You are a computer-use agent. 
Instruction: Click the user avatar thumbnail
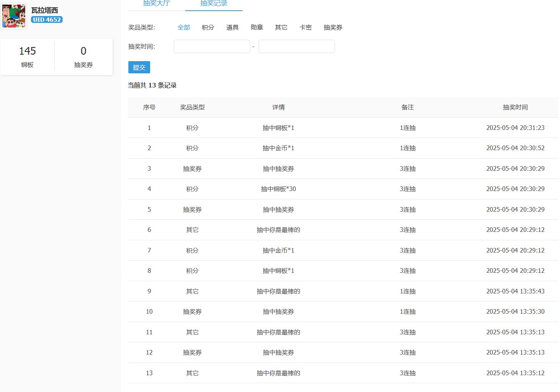coord(14,16)
